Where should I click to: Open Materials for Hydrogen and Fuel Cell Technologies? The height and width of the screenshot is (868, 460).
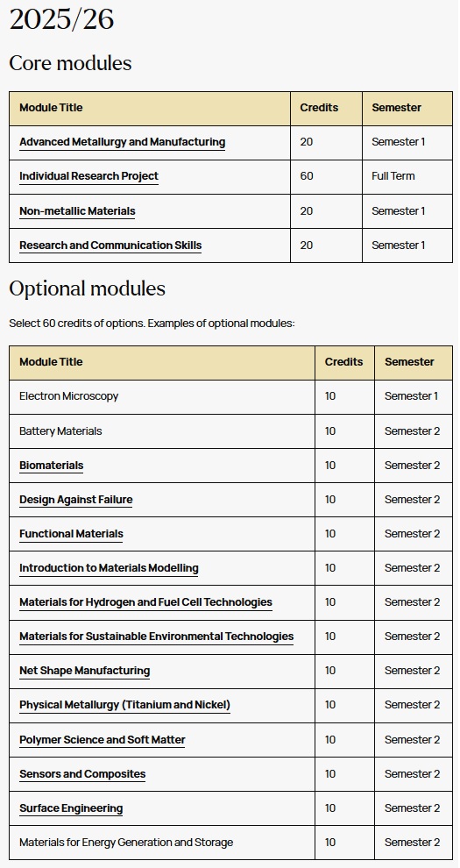click(x=146, y=602)
